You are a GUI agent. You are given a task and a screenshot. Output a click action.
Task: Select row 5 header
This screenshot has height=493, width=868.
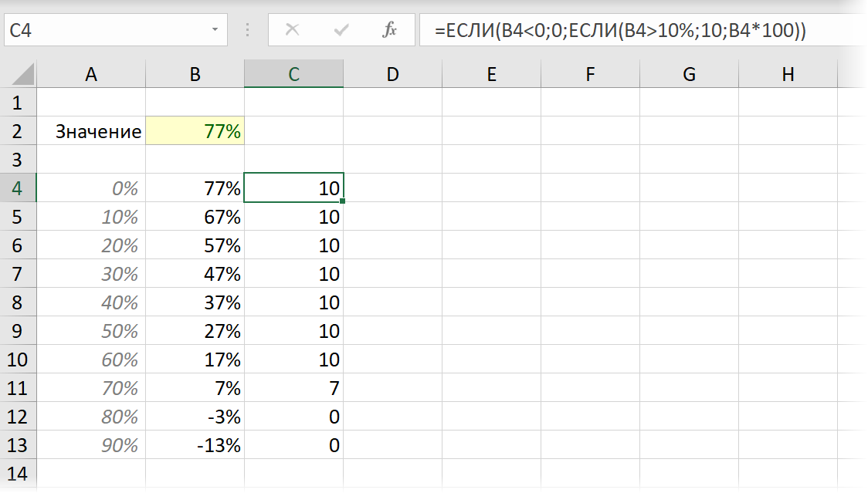click(x=18, y=216)
